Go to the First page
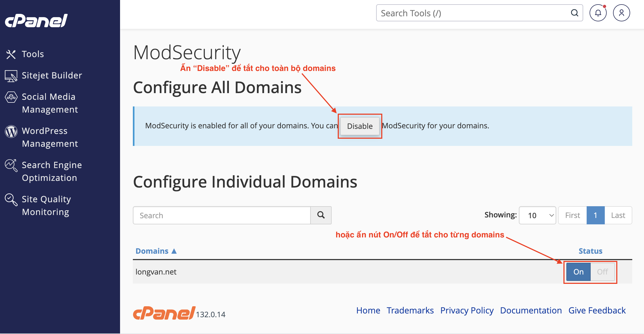This screenshot has width=644, height=334. point(573,215)
